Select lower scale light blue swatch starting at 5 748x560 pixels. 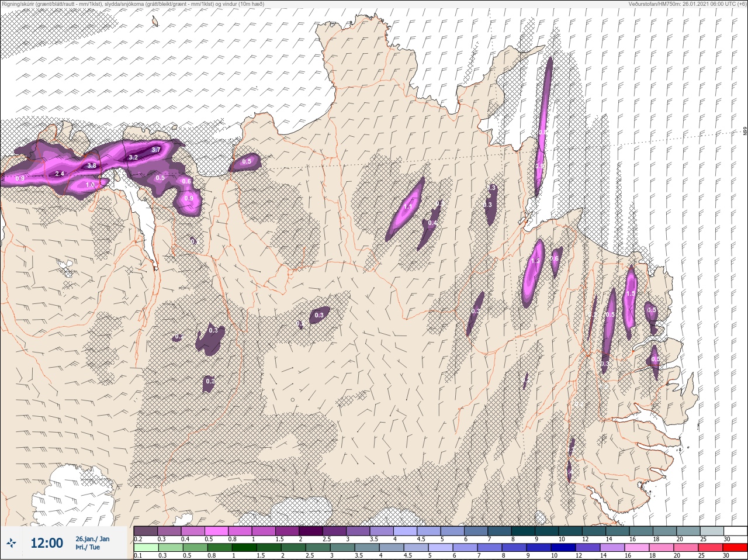click(x=441, y=548)
